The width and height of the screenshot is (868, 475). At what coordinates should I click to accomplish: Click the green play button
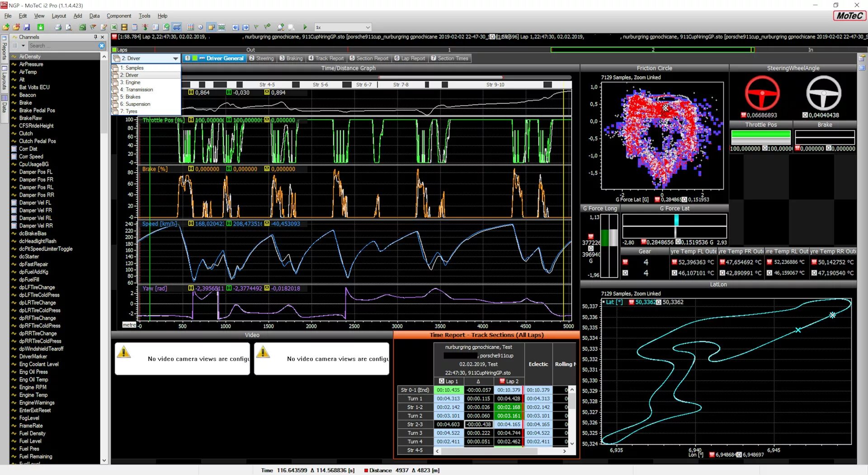coord(305,27)
